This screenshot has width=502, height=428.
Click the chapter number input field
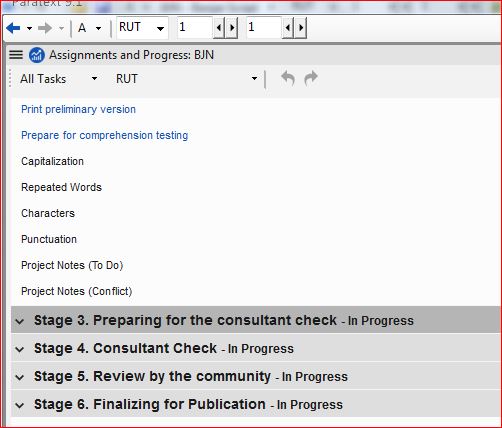point(195,27)
